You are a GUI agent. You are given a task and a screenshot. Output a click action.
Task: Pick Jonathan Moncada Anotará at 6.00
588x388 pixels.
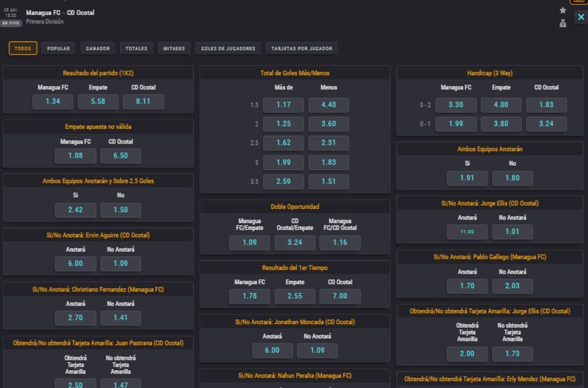[272, 351]
